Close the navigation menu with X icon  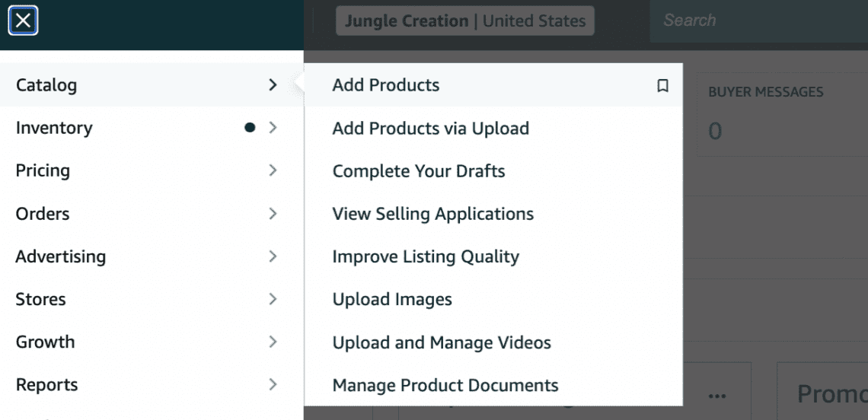(x=24, y=21)
